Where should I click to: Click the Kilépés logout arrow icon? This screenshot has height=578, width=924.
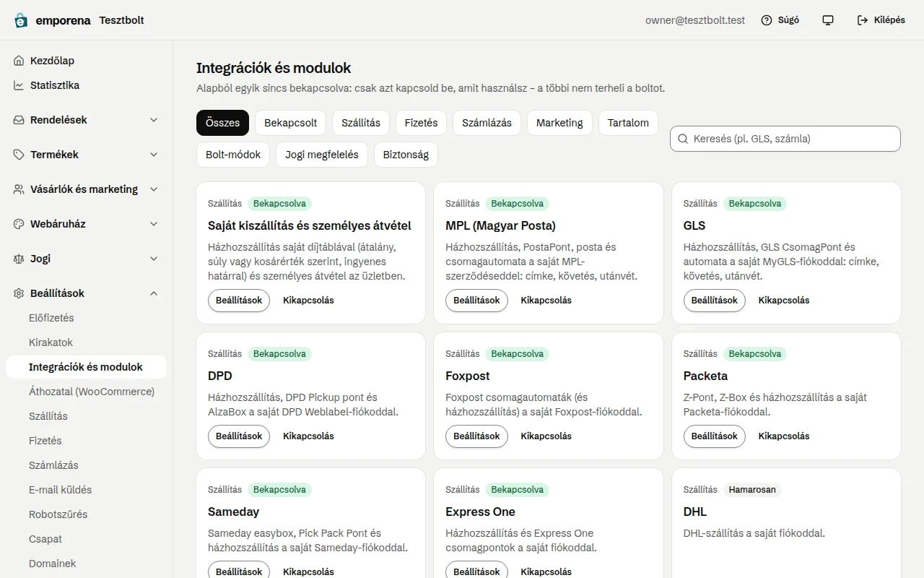[863, 20]
